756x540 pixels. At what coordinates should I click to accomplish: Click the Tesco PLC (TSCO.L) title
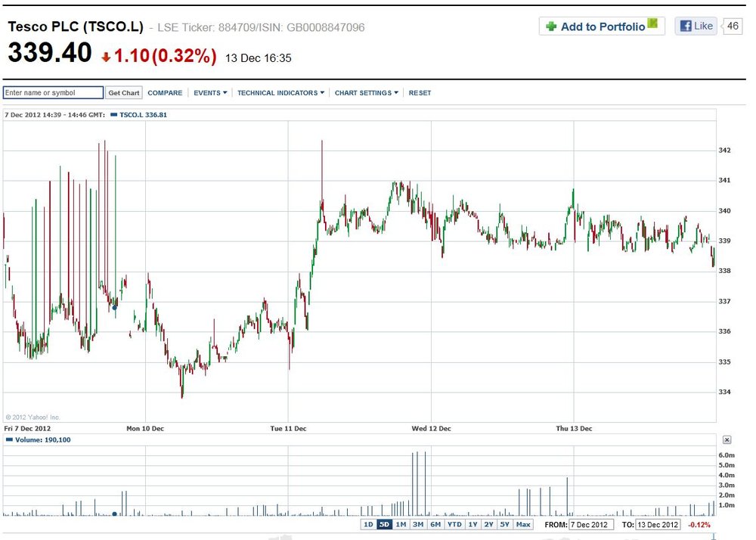click(76, 26)
